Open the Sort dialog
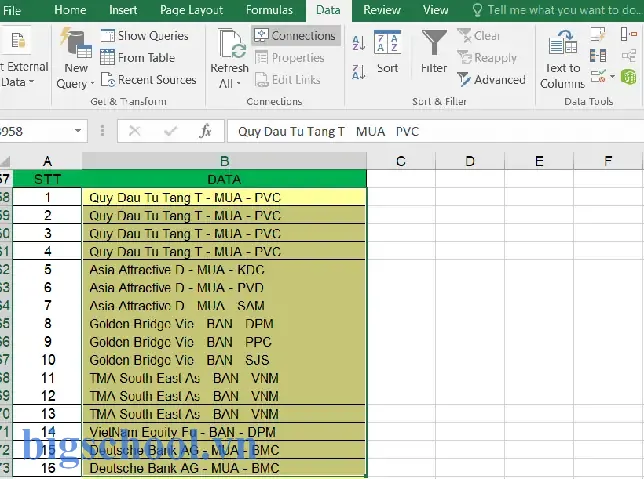 pos(387,51)
